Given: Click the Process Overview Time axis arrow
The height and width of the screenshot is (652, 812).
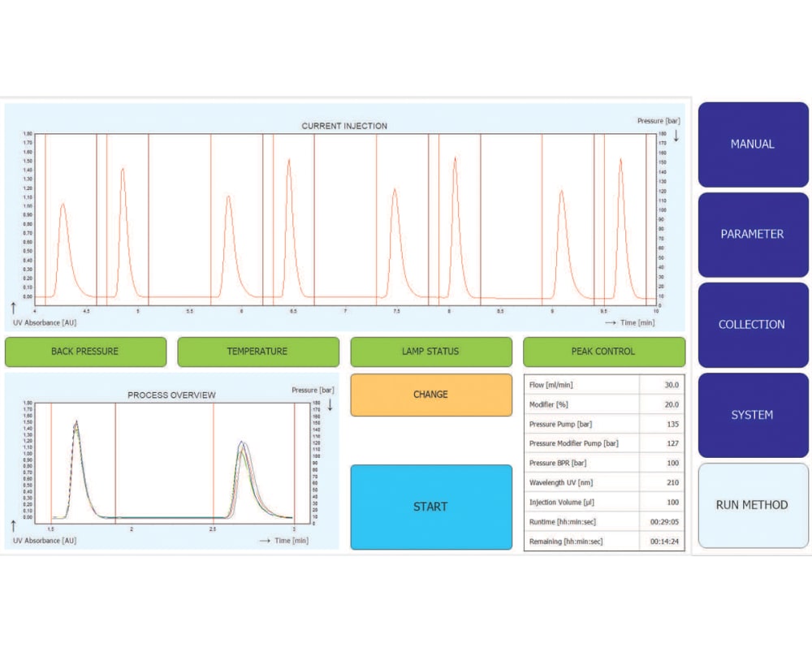Looking at the screenshot, I should [x=265, y=541].
